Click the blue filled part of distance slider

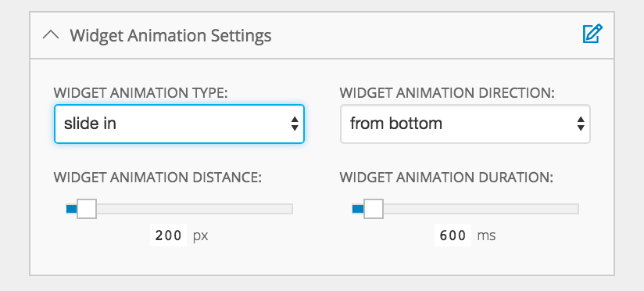tap(71, 209)
